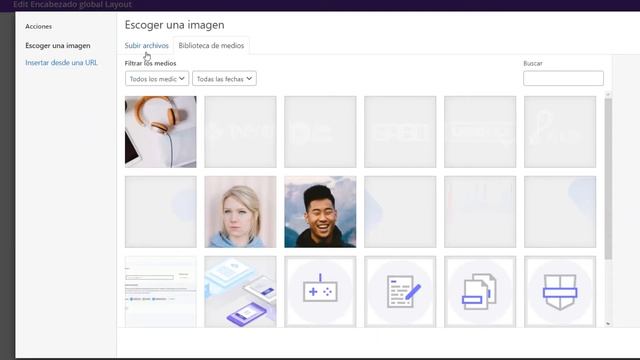
Task: Expand the Todas las fechas dropdown
Action: click(x=224, y=79)
